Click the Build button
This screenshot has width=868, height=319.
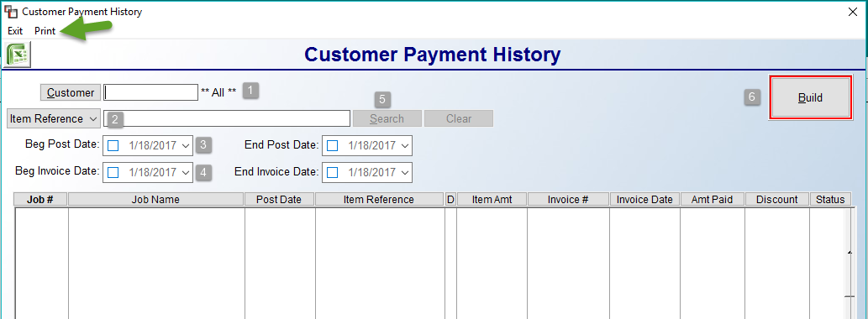[x=810, y=98]
